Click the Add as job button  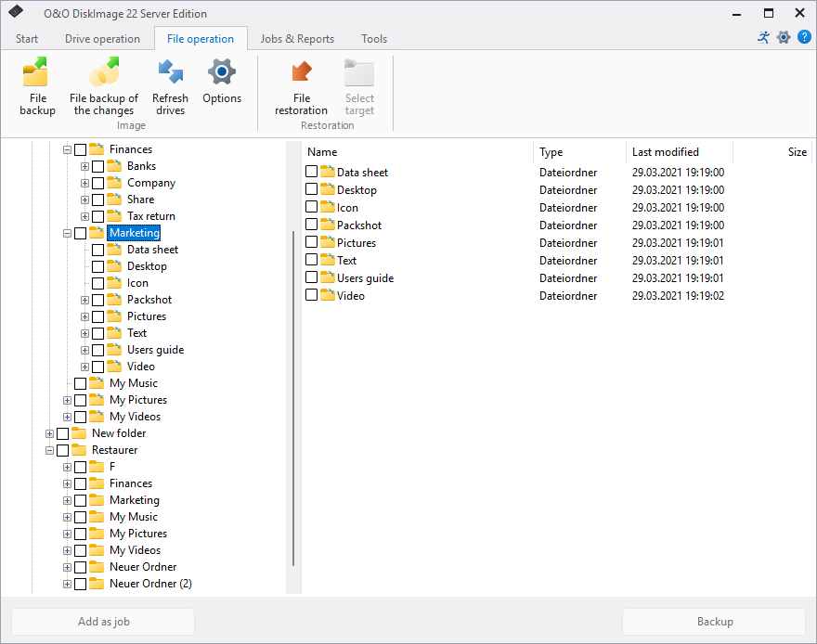[x=103, y=622]
